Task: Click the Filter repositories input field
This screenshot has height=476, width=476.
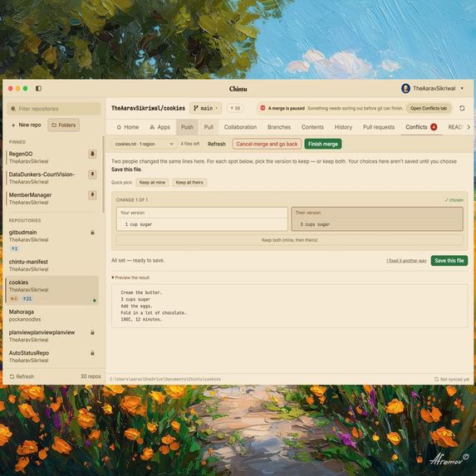Action: [54, 109]
